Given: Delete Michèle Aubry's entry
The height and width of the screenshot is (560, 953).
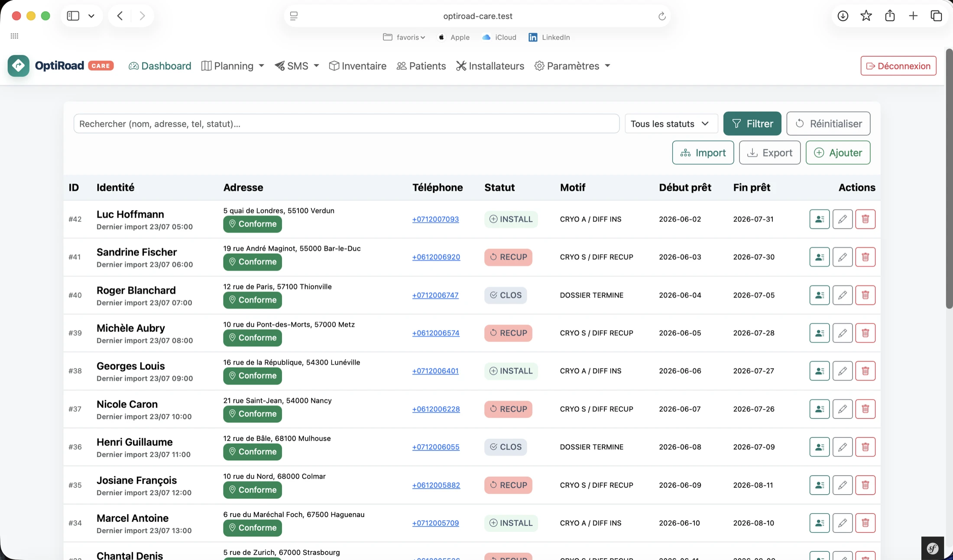Looking at the screenshot, I should pyautogui.click(x=865, y=333).
